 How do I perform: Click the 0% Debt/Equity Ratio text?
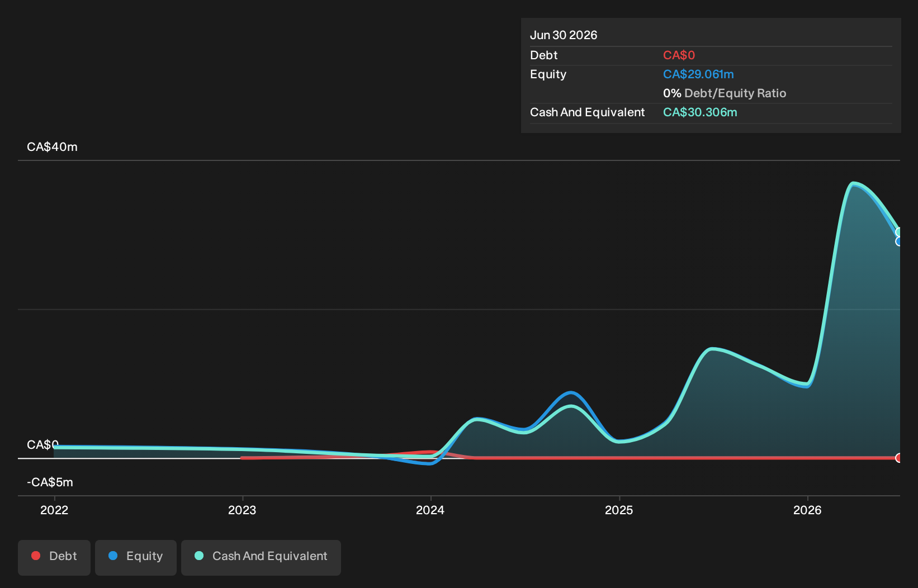725,93
